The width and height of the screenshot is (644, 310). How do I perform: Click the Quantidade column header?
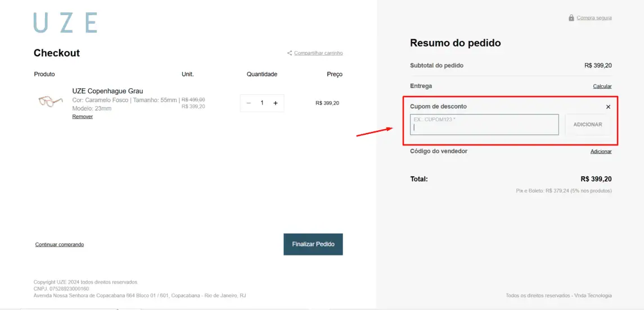pos(262,74)
